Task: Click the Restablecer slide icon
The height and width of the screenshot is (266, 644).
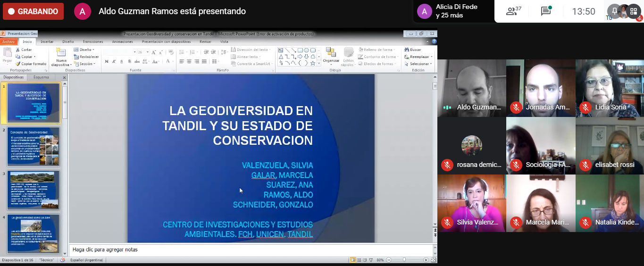Action: 76,57
